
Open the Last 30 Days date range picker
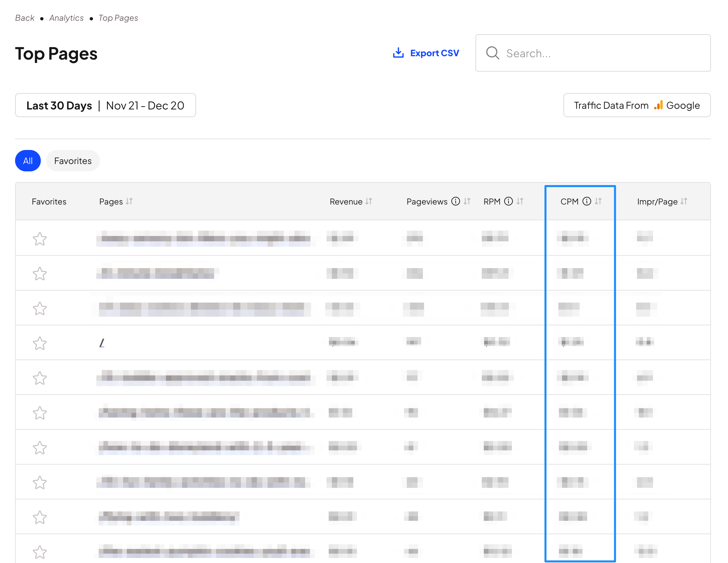point(105,105)
